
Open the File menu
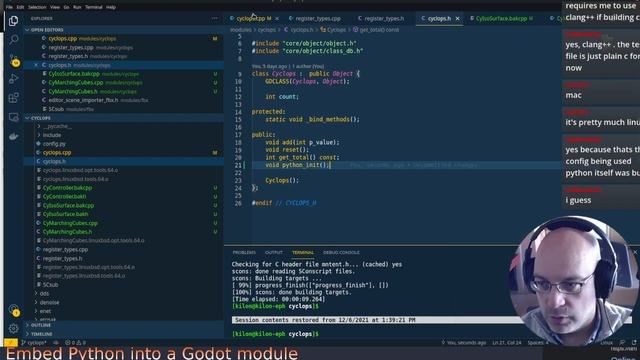tap(9, 7)
